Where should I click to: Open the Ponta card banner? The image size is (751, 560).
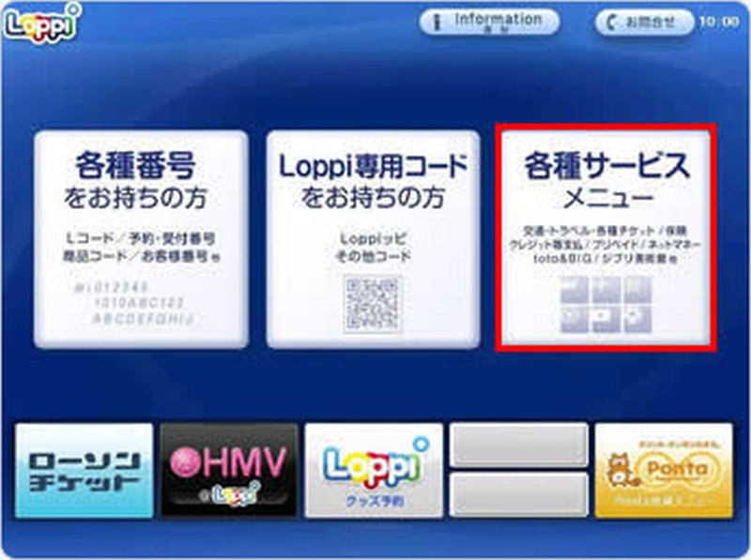click(x=664, y=471)
